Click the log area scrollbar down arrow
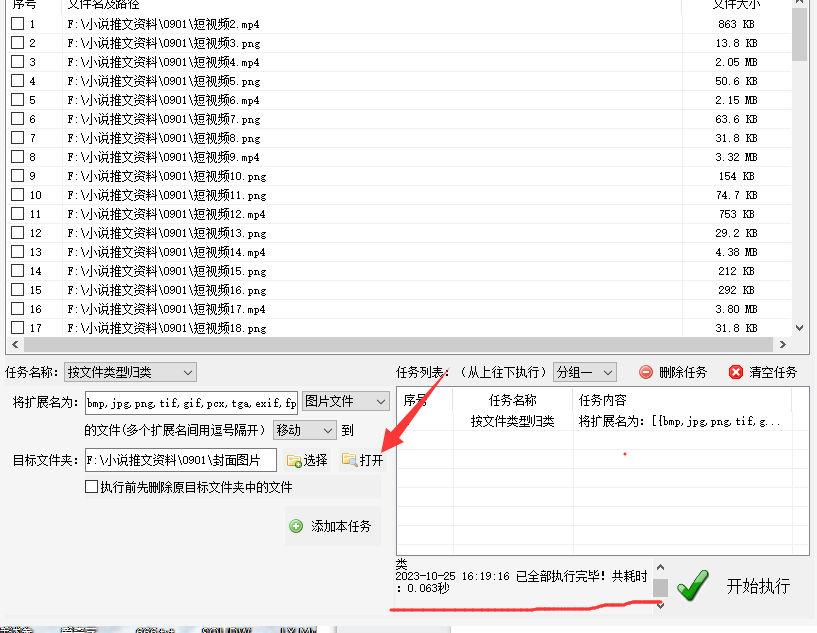The height and width of the screenshot is (633, 817). (660, 605)
